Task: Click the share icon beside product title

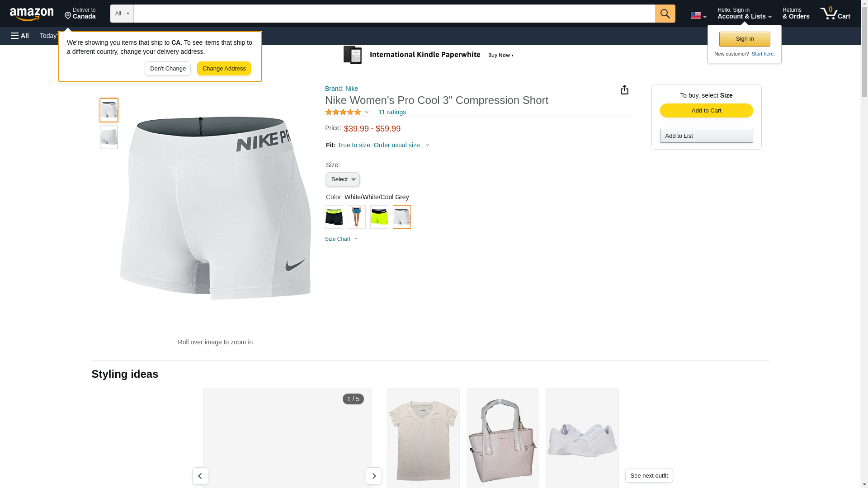Action: coord(624,90)
